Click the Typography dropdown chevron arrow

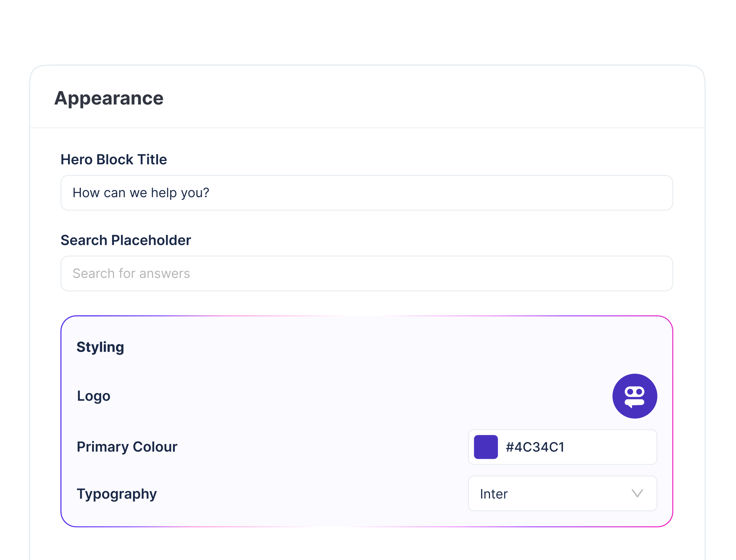tap(637, 494)
